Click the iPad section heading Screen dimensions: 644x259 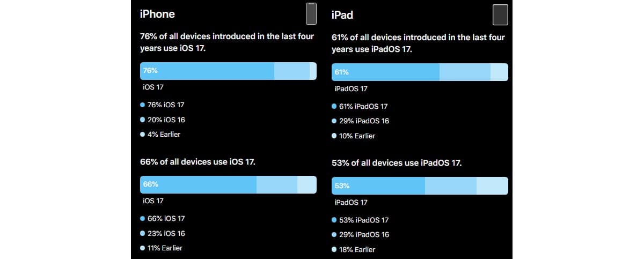click(x=342, y=15)
